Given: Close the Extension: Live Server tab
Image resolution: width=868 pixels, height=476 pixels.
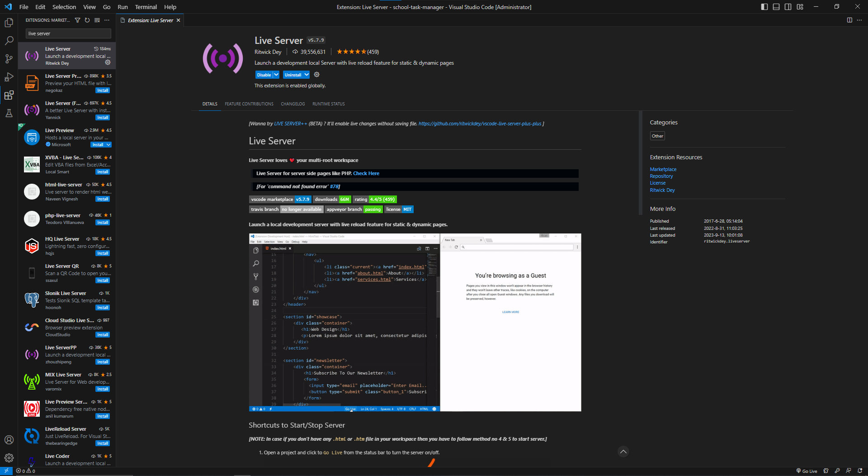Looking at the screenshot, I should pyautogui.click(x=179, y=20).
